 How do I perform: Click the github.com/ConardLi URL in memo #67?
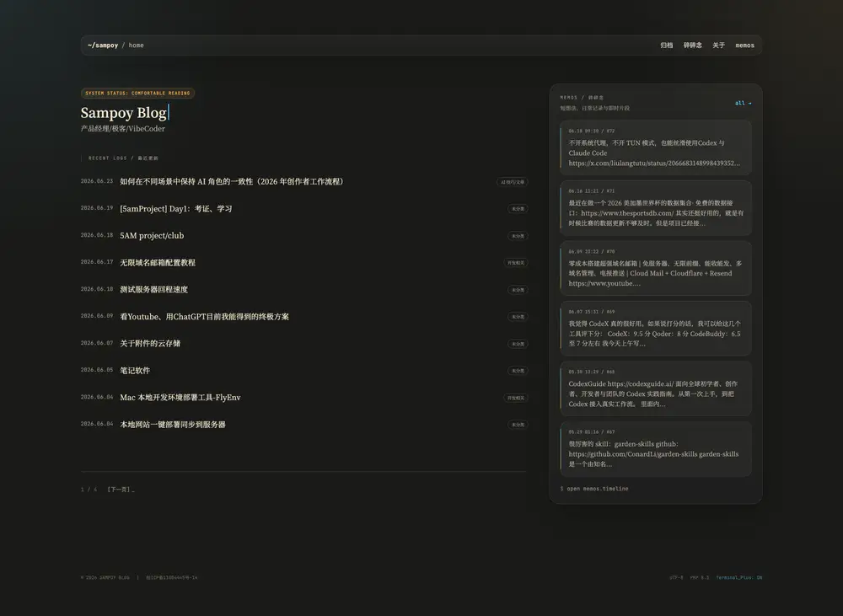coord(632,453)
